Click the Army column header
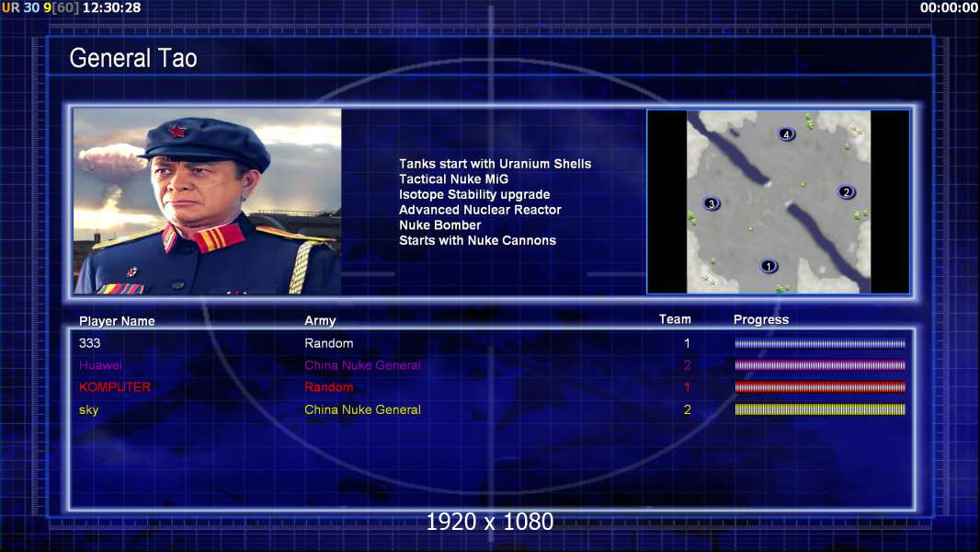This screenshot has height=552, width=980. (320, 321)
